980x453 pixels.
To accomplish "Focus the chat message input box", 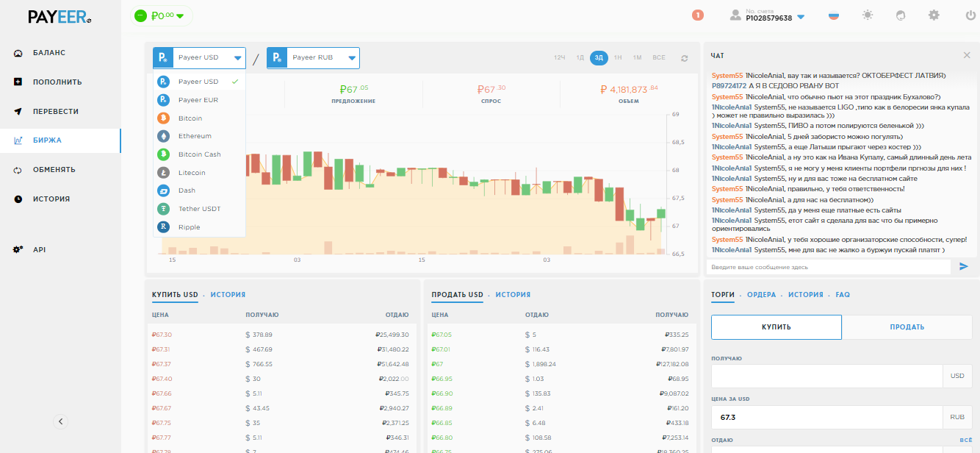I will tap(828, 267).
